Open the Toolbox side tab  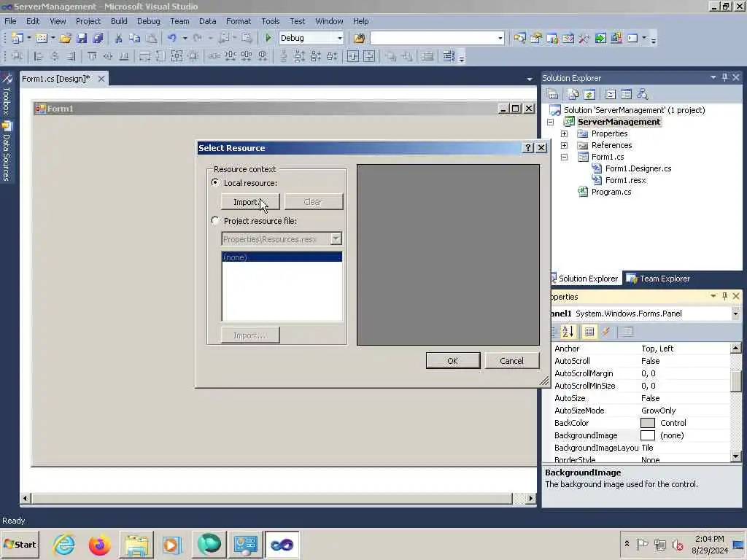point(7,94)
